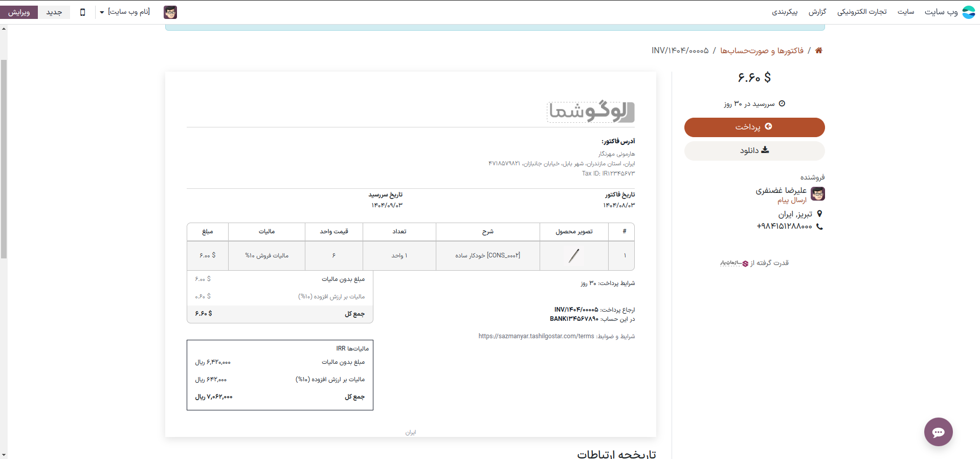Viewport: 980px width, 459px height.
Task: Click the salesperson avatar picture
Action: pyautogui.click(x=818, y=194)
